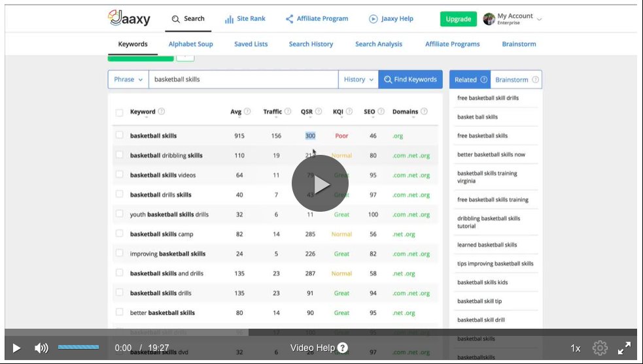The width and height of the screenshot is (643, 364).
Task: Open the Phrase search type dropdown
Action: click(x=128, y=79)
